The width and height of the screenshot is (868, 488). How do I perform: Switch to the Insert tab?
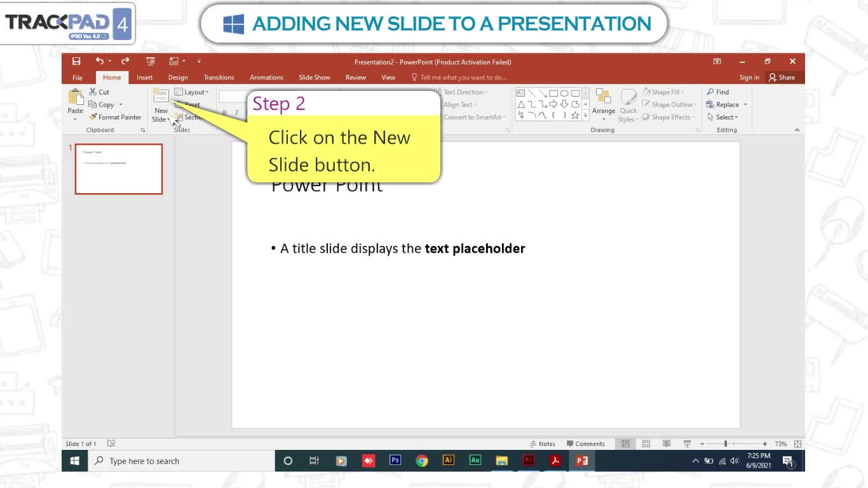[x=144, y=78]
